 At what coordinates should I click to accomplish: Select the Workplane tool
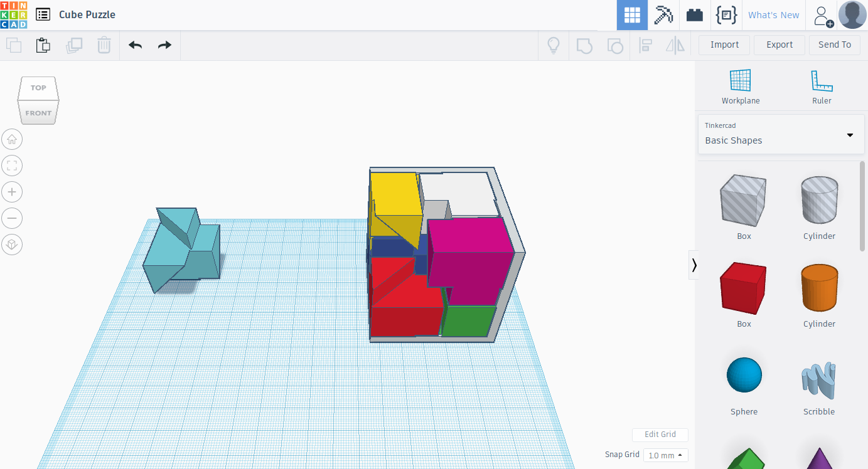[741, 87]
